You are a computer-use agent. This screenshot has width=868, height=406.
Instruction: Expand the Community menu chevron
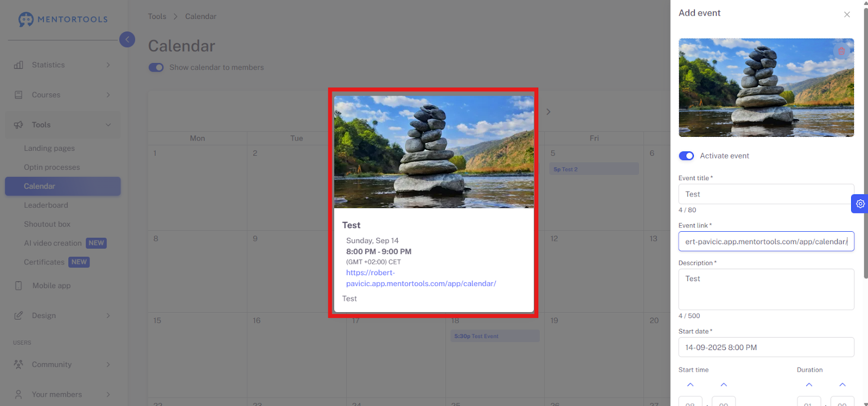108,365
